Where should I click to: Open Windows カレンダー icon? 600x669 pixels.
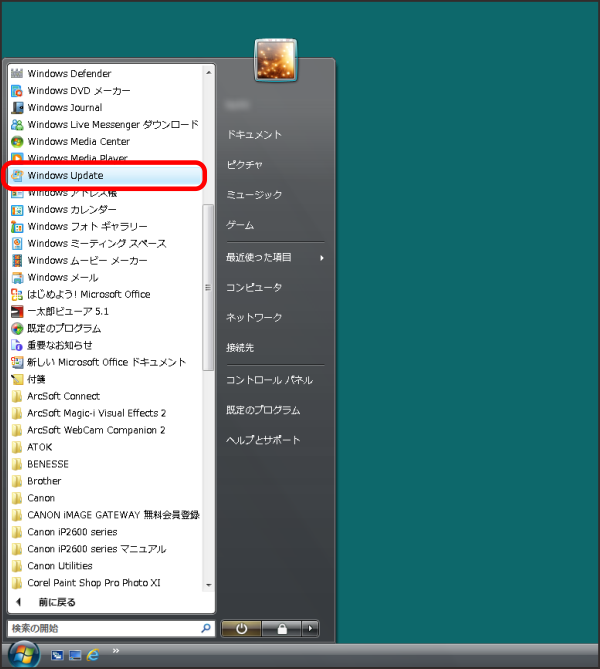click(17, 209)
